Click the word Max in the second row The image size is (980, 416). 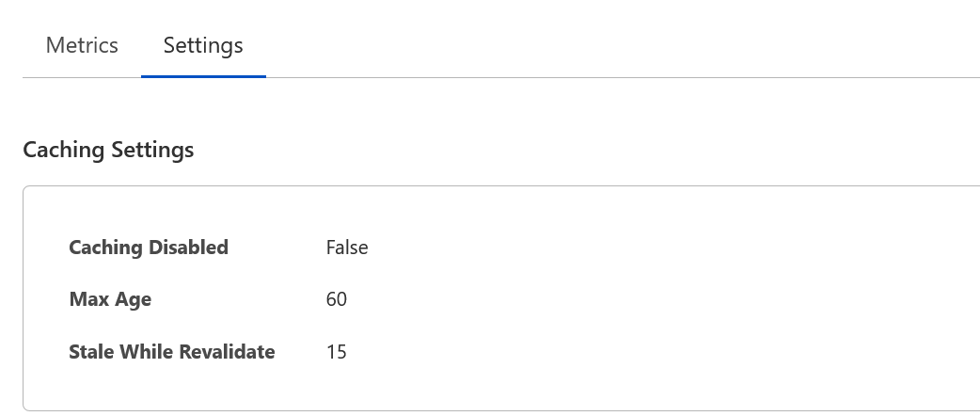pyautogui.click(x=88, y=299)
